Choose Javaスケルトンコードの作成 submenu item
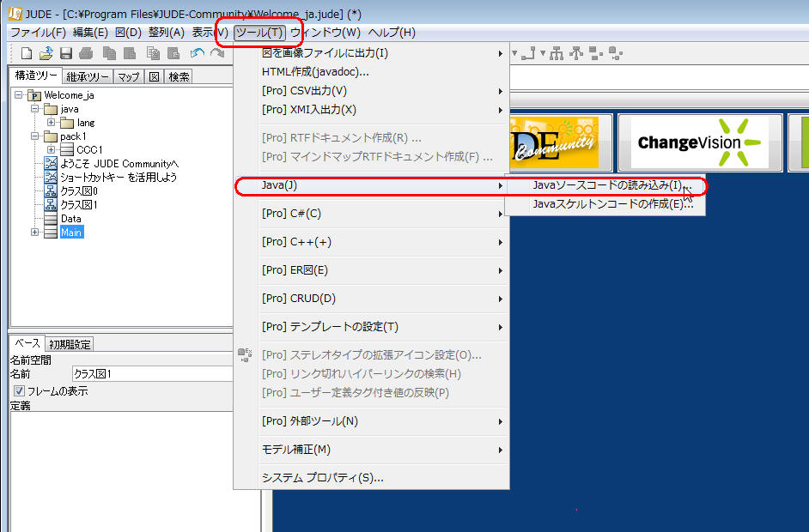The height and width of the screenshot is (532, 809). tap(606, 204)
